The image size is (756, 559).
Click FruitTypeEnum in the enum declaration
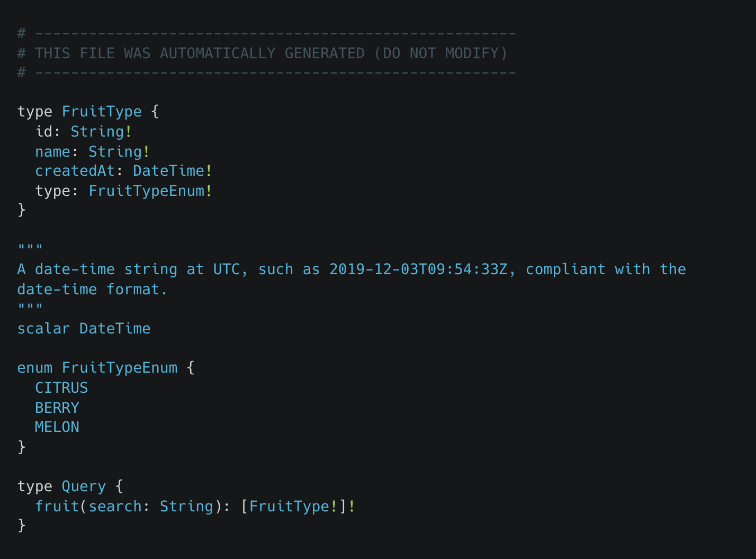120,368
